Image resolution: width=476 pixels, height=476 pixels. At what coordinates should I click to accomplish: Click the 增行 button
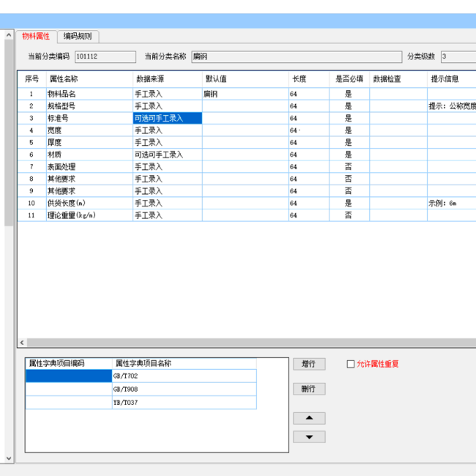pyautogui.click(x=309, y=364)
